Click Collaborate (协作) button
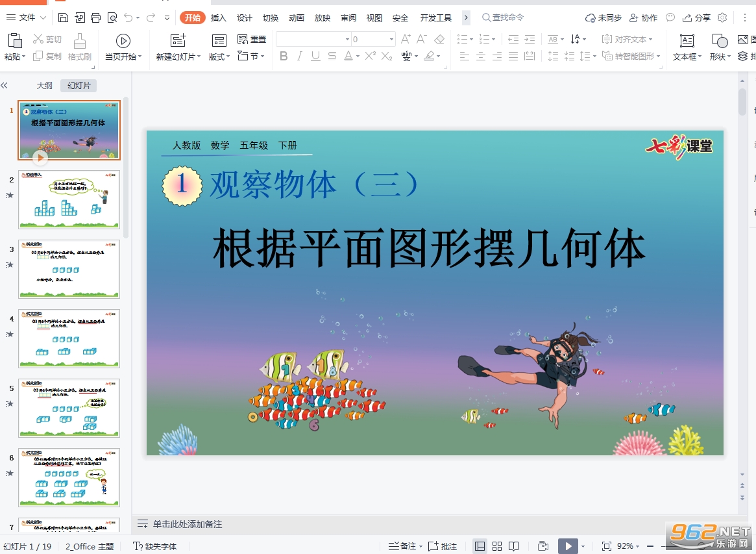Image resolution: width=756 pixels, height=554 pixels. tap(644, 18)
